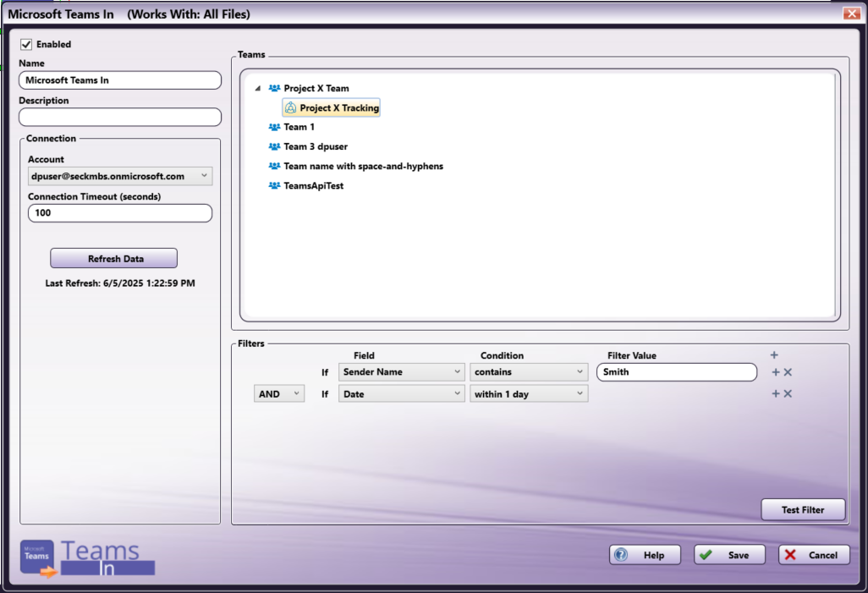Viewport: 868px width, 593px height.
Task: Edit the Name field
Action: (120, 80)
